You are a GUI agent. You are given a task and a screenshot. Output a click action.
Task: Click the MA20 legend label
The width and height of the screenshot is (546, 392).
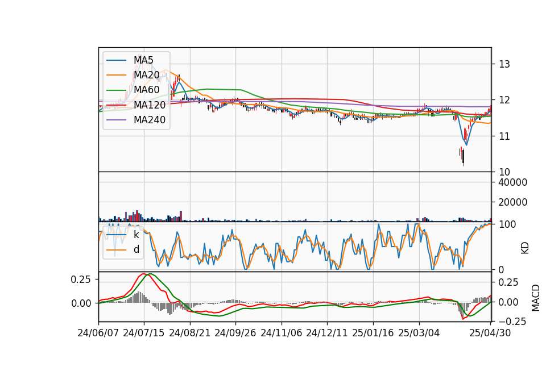pyautogui.click(x=147, y=75)
